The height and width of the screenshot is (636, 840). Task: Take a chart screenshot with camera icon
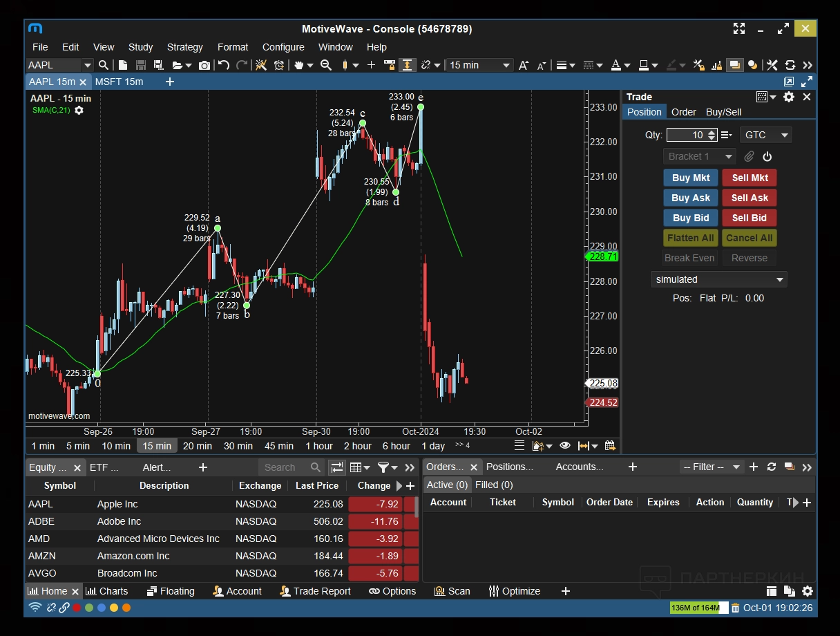coord(204,65)
